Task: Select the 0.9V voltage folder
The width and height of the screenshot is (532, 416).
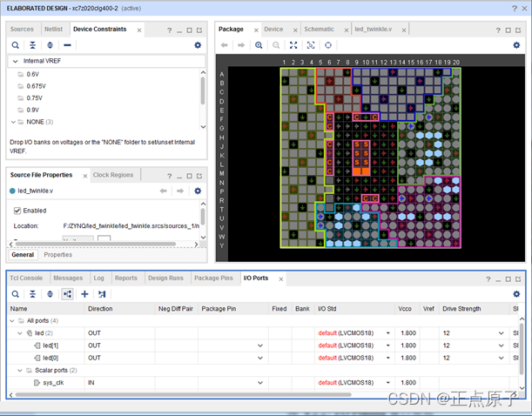Action: [x=32, y=110]
